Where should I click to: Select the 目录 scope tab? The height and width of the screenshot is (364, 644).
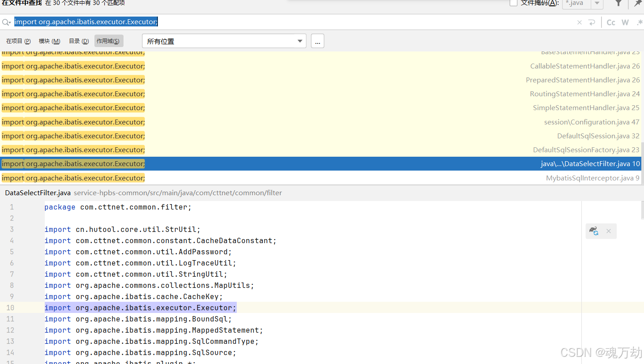[79, 41]
